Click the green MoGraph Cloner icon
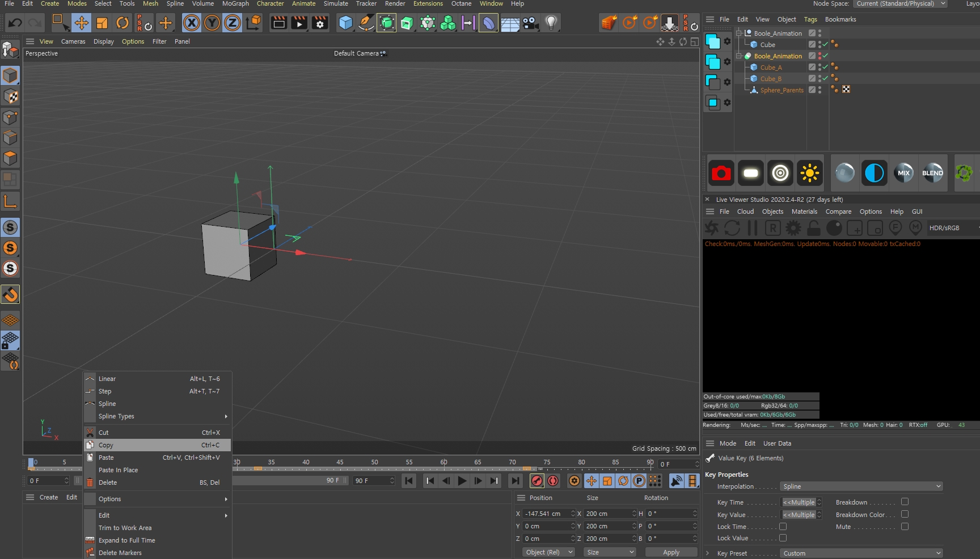This screenshot has height=559, width=980. (448, 23)
